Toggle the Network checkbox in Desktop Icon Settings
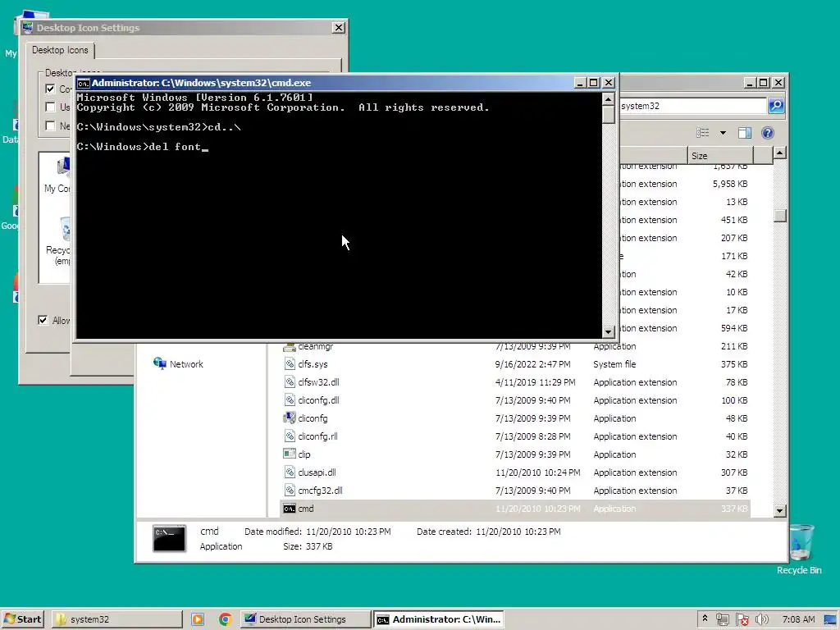The image size is (840, 630). (x=50, y=126)
